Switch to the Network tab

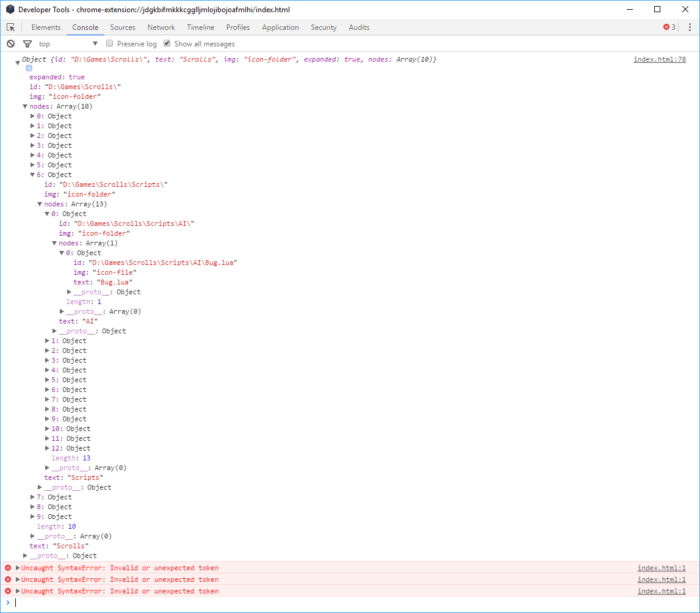pyautogui.click(x=161, y=27)
